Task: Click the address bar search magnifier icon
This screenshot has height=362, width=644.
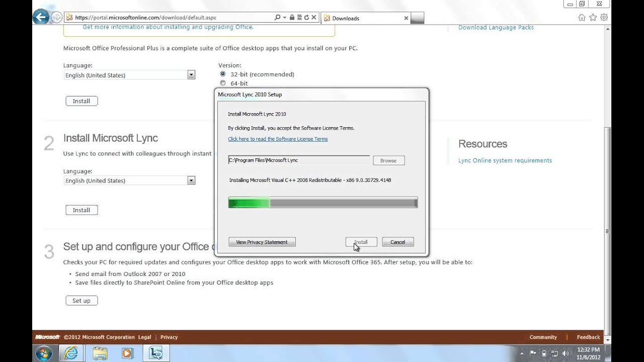Action: pos(277,18)
